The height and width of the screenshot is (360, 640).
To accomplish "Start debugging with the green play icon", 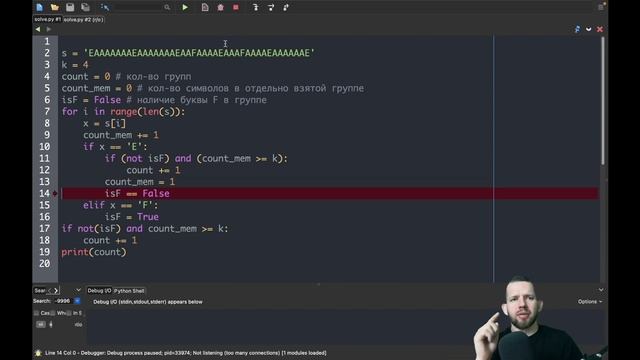I will 185,7.
